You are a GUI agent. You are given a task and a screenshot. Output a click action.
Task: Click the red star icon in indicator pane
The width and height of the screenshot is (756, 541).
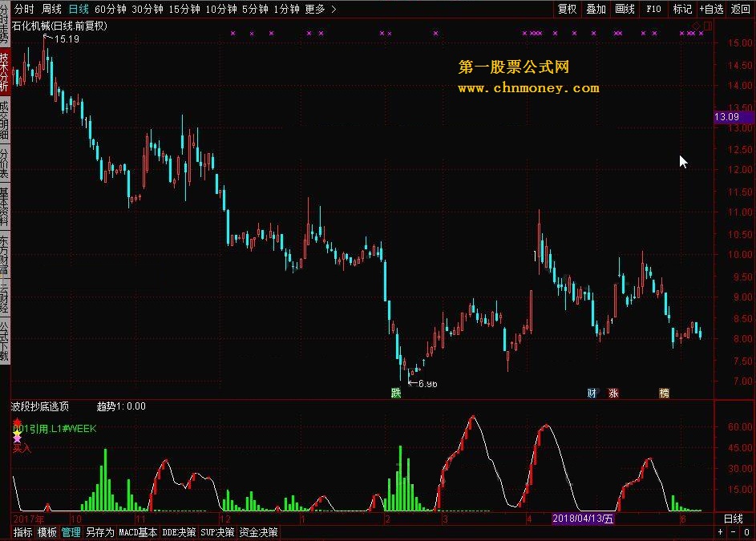pos(17,422)
